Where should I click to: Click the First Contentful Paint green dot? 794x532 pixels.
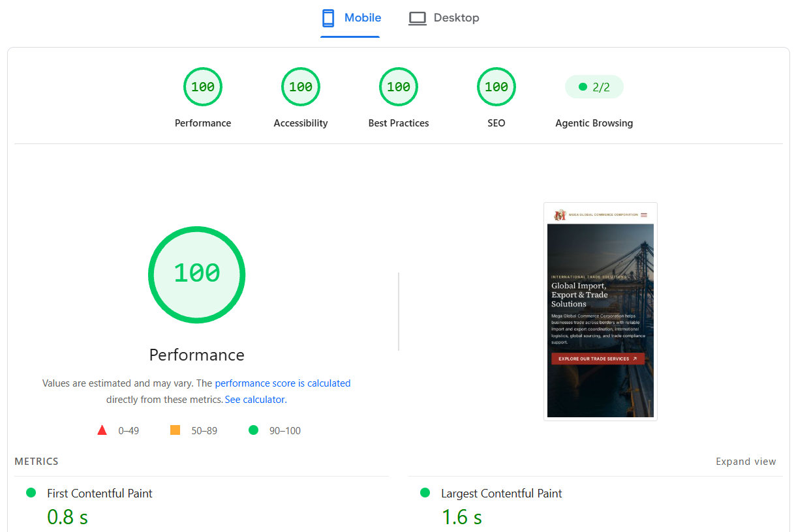pos(31,493)
